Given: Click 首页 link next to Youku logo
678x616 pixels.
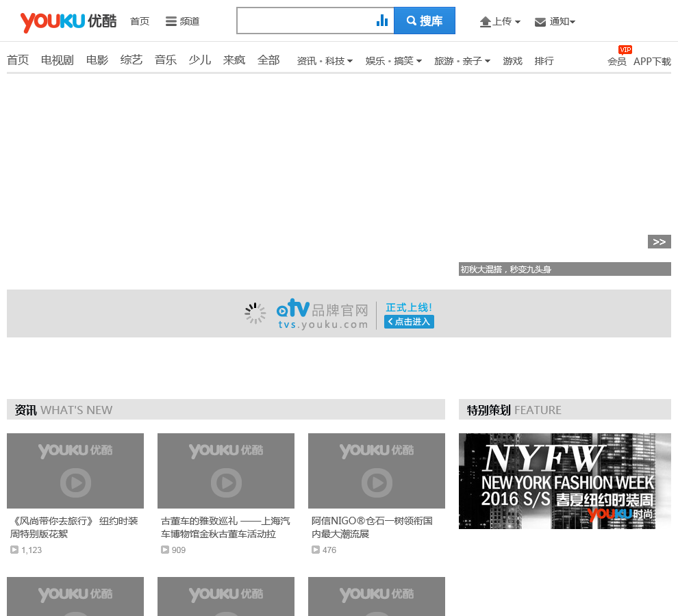Looking at the screenshot, I should coord(140,21).
